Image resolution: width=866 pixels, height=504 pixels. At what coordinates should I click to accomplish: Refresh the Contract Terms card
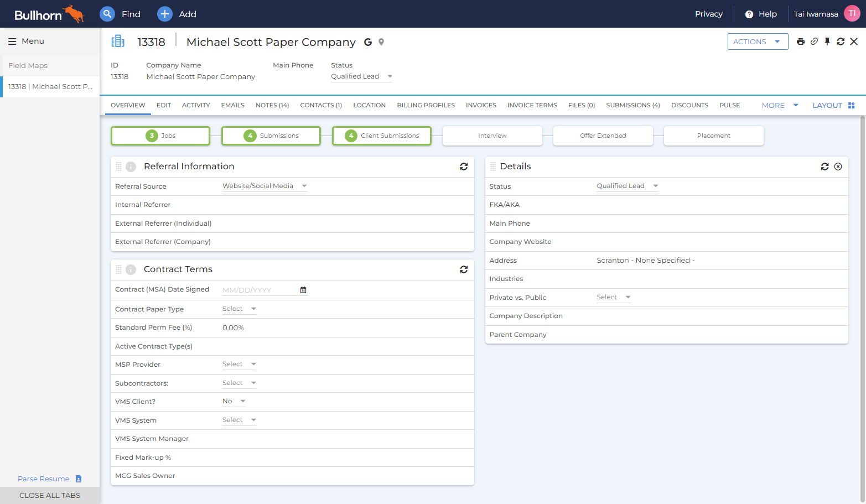point(464,269)
